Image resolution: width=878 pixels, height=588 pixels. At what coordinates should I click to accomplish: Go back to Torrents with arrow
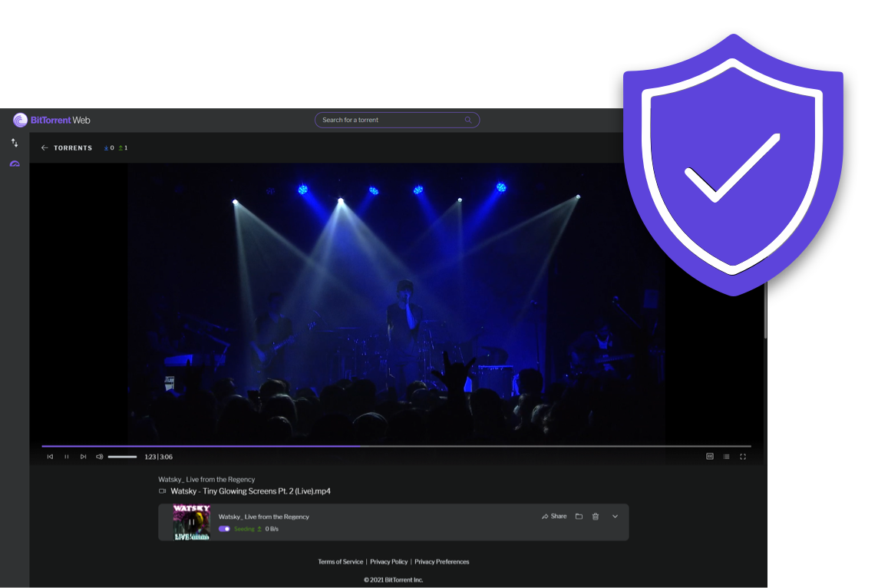45,148
